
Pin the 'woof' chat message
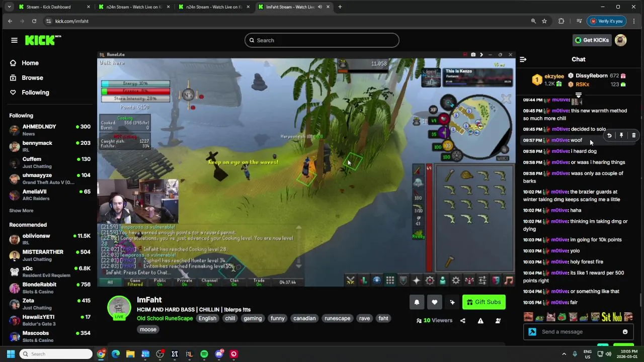pos(621,135)
